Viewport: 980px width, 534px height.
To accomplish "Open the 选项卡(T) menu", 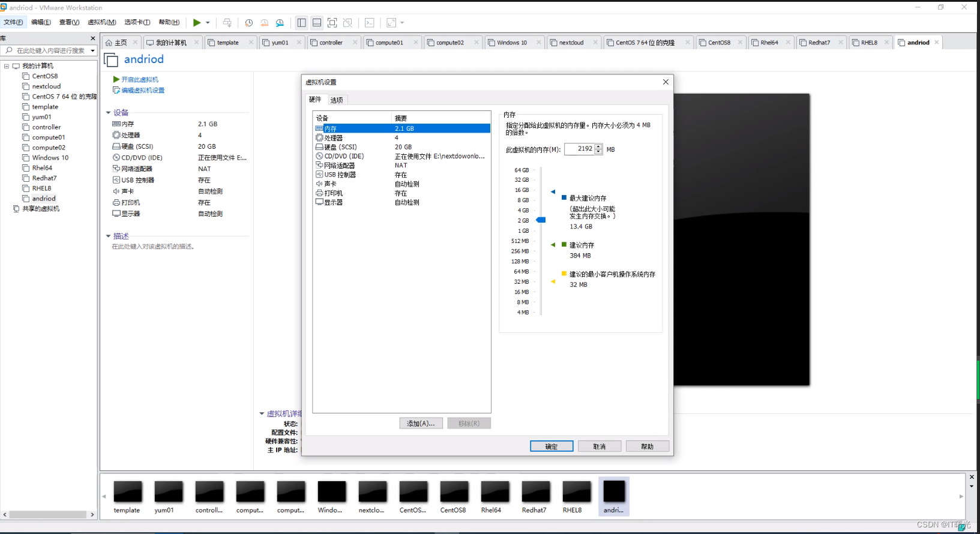I will click(137, 22).
